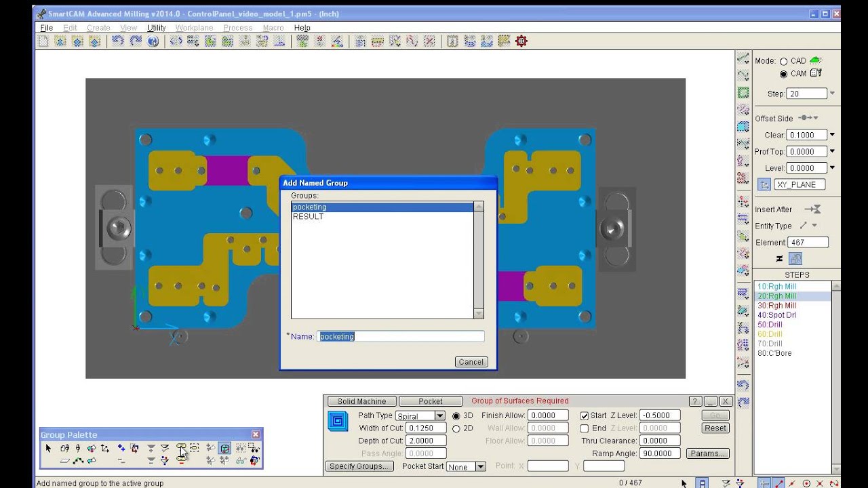The width and height of the screenshot is (868, 488).
Task: Click the green dotted-curve icon in Group Palette
Action: [78, 461]
